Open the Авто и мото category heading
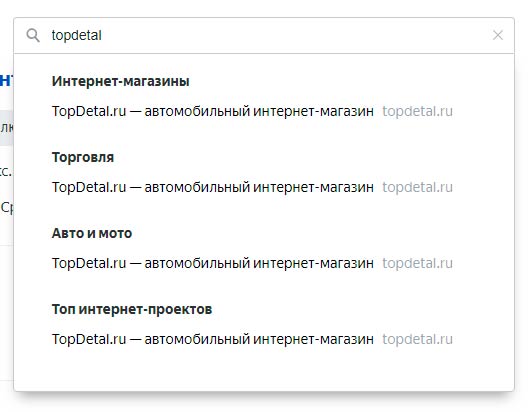The height and width of the screenshot is (412, 532). 92,233
